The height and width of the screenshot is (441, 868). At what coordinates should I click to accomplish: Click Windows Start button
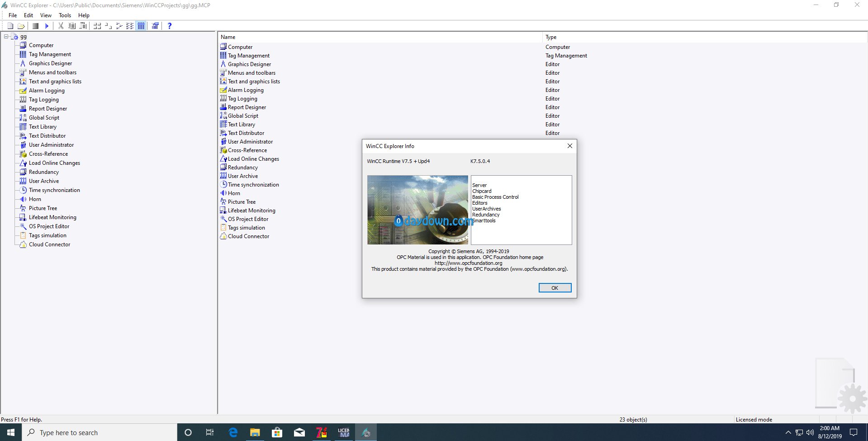[x=11, y=432]
